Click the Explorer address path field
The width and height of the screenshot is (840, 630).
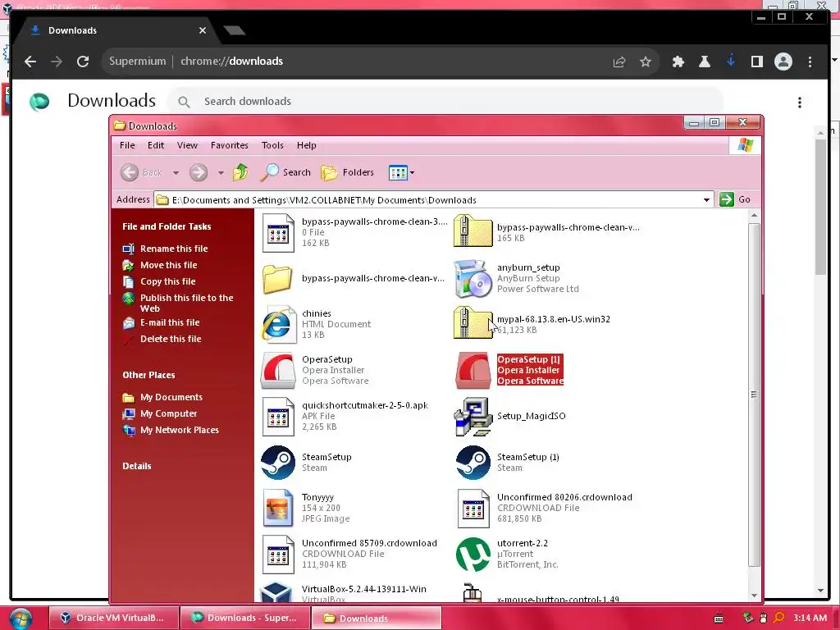pyautogui.click(x=433, y=200)
